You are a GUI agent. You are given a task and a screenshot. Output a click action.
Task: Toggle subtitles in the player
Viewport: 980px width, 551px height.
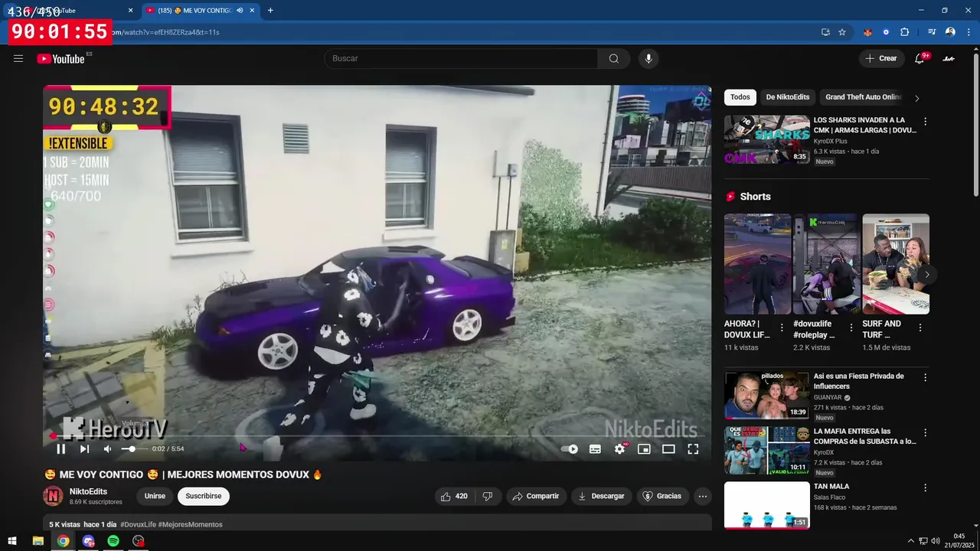pyautogui.click(x=595, y=449)
